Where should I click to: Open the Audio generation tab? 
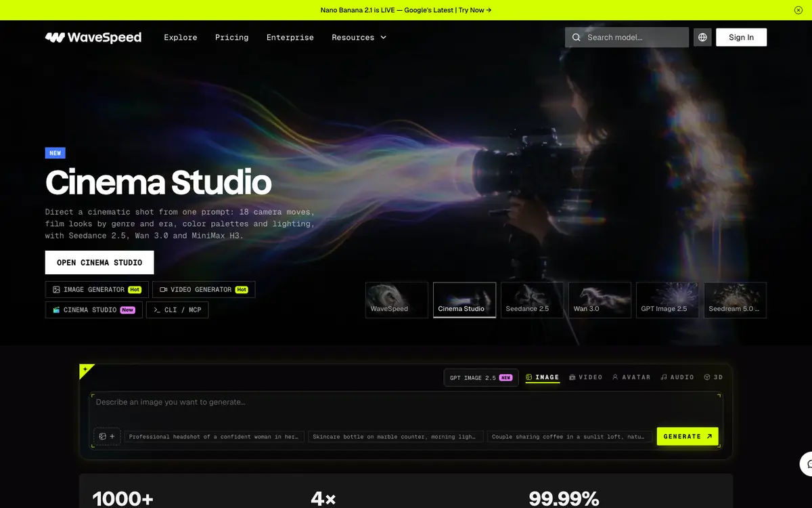pyautogui.click(x=677, y=377)
